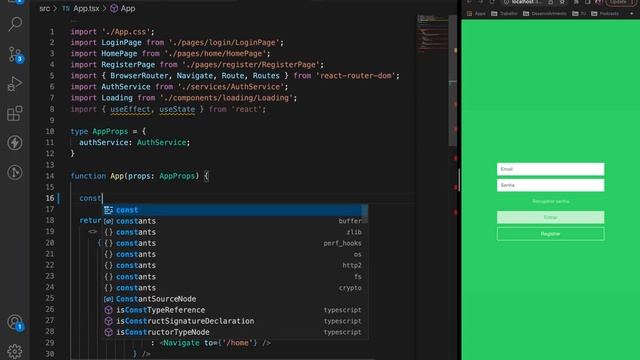640x360 pixels.
Task: Click 'HomePage' identifier on line 3
Action: pos(119,53)
